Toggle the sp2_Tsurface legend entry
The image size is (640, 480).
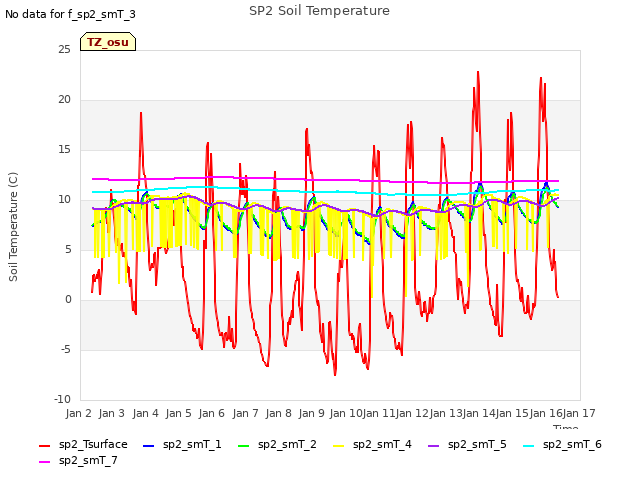point(83,444)
